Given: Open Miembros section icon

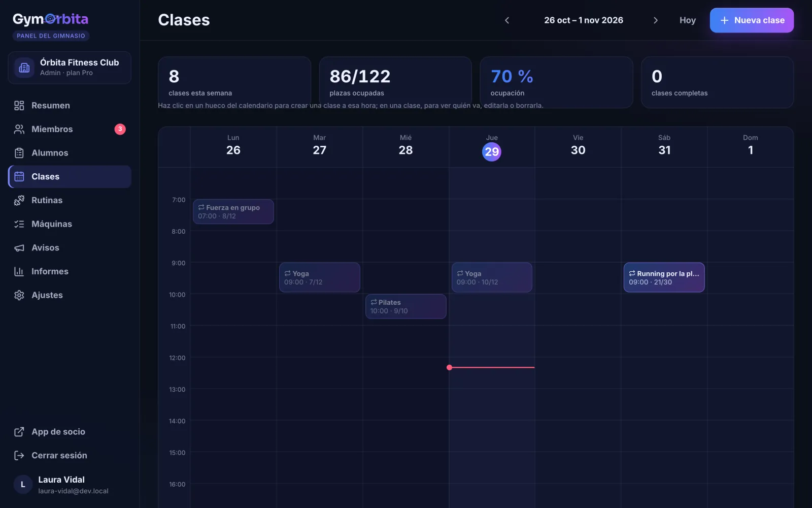Looking at the screenshot, I should pos(19,129).
